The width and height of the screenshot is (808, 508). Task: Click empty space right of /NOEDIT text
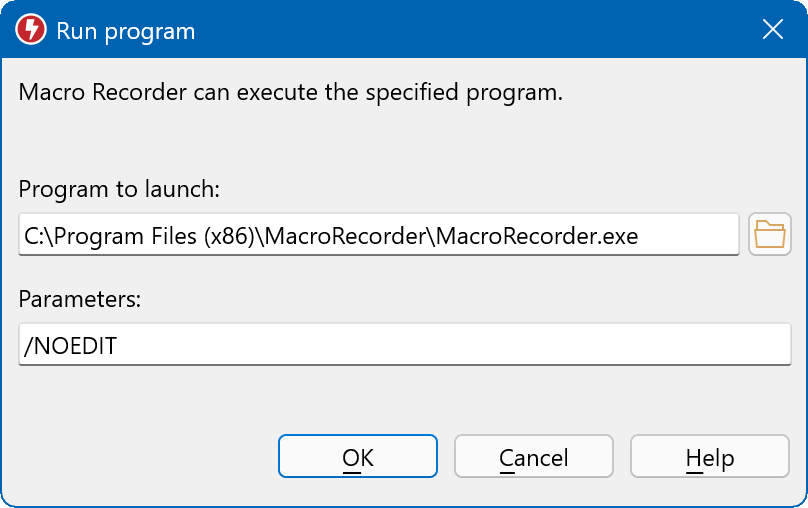(x=450, y=347)
